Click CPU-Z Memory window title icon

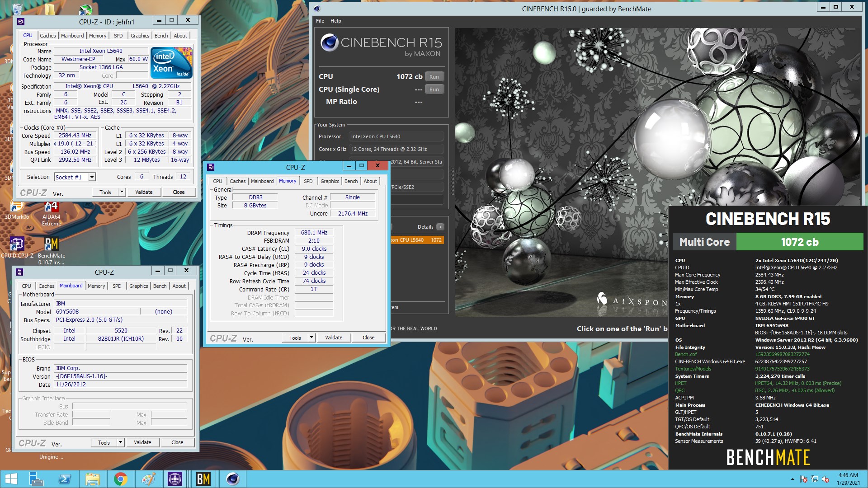pyautogui.click(x=211, y=167)
